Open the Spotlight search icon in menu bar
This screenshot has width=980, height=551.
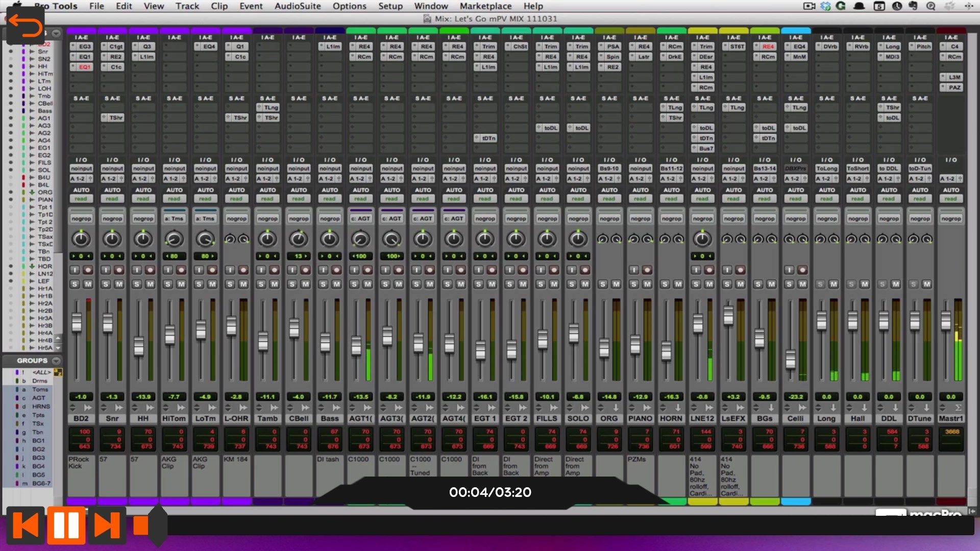(x=931, y=6)
